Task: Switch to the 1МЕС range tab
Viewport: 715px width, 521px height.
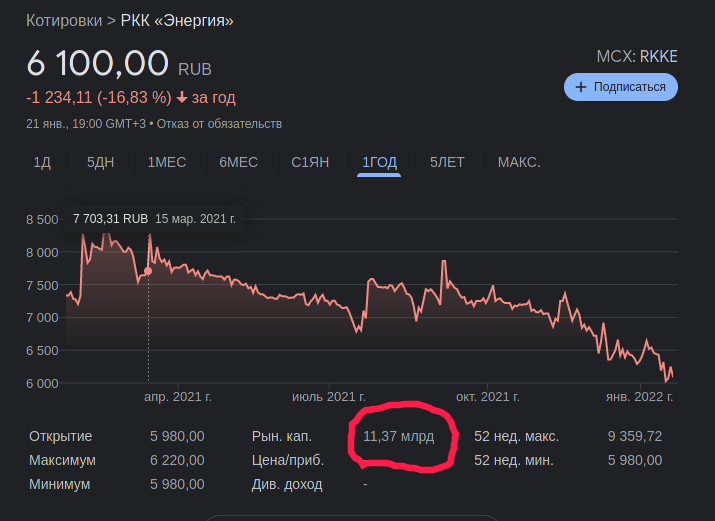Action: (x=167, y=162)
